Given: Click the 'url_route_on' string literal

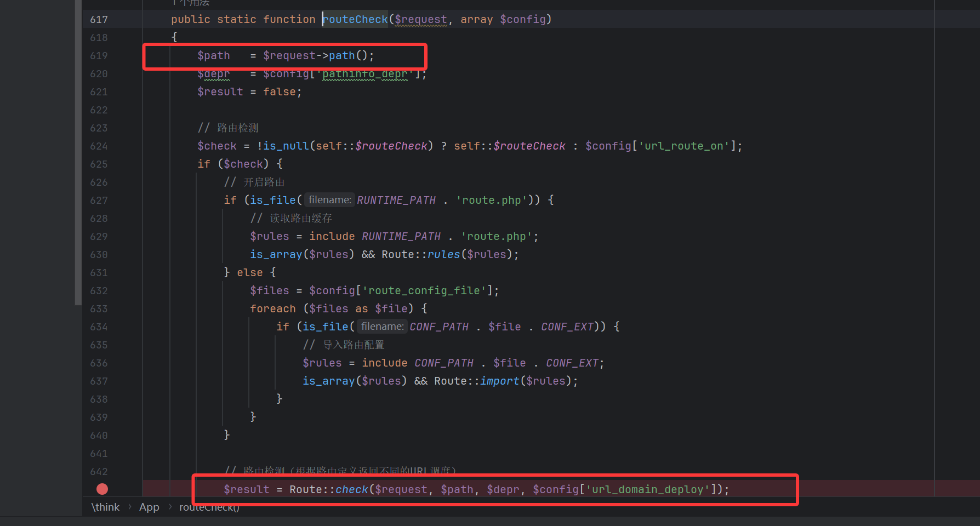Looking at the screenshot, I should [684, 146].
